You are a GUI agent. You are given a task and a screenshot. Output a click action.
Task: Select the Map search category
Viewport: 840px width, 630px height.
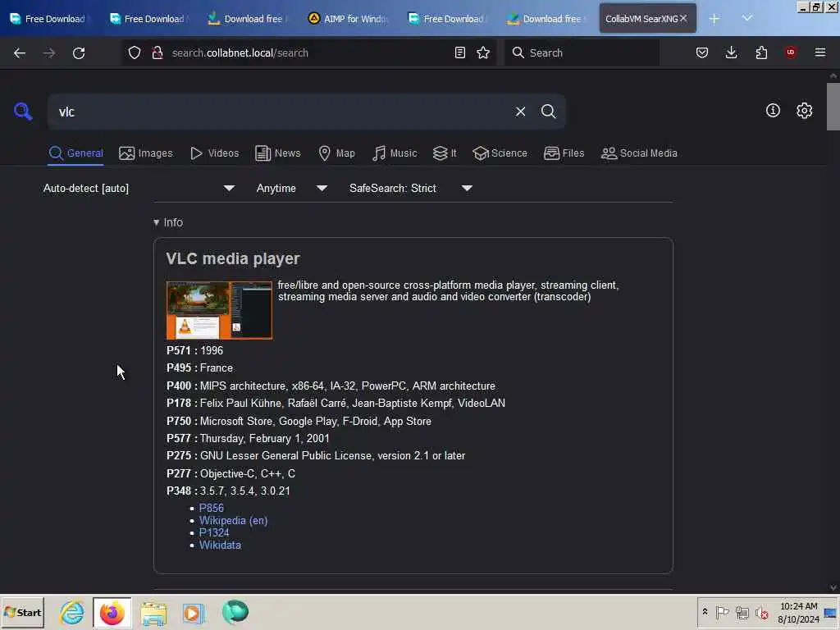(x=336, y=153)
